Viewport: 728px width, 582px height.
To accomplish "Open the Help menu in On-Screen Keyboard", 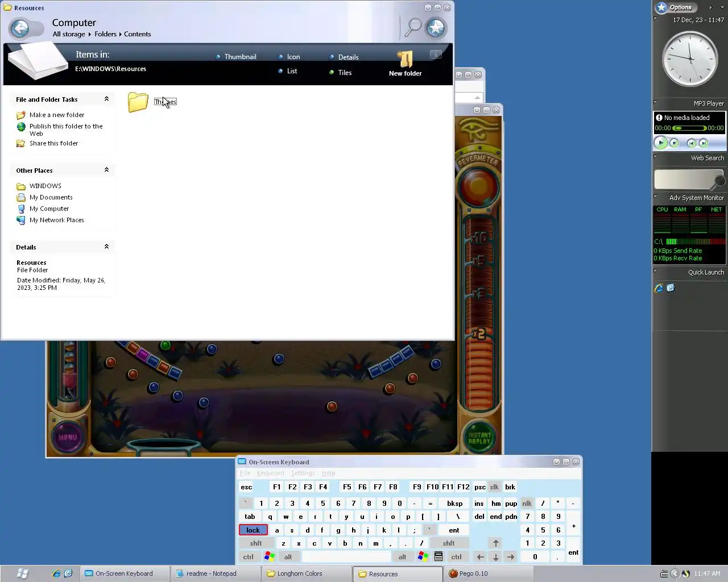I will coord(328,473).
